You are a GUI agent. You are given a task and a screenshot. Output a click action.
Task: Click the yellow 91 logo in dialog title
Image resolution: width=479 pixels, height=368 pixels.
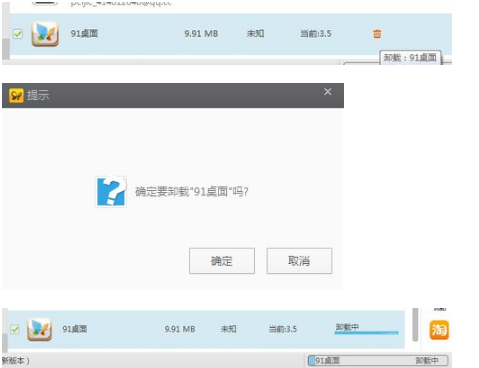click(x=16, y=96)
